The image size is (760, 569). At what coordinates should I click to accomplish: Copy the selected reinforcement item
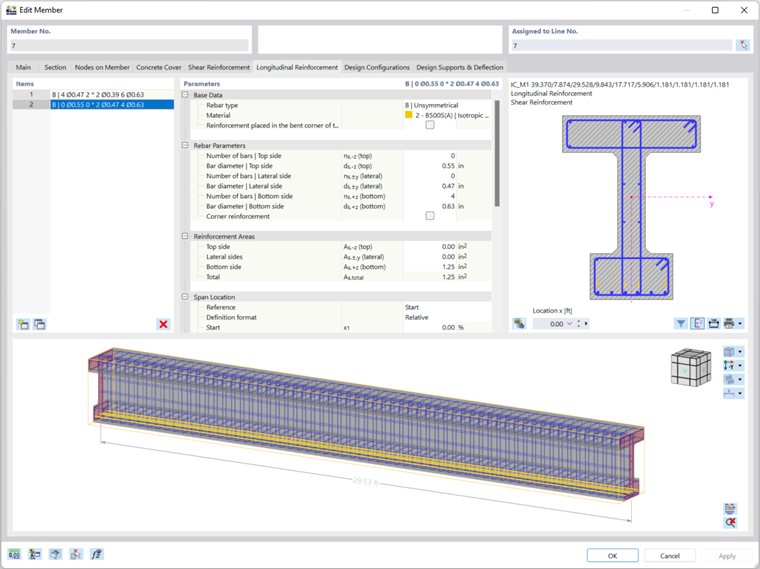click(x=39, y=324)
